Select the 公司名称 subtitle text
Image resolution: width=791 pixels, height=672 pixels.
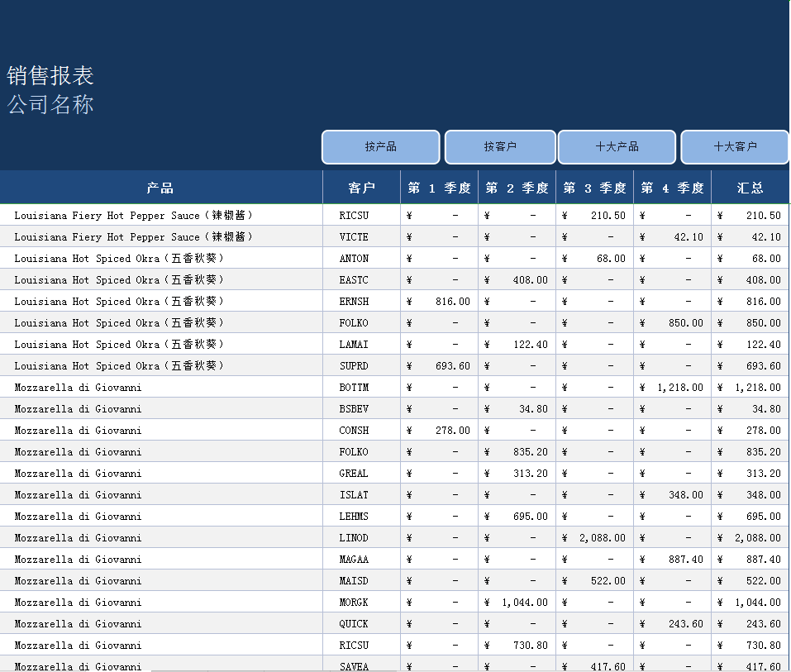click(50, 103)
